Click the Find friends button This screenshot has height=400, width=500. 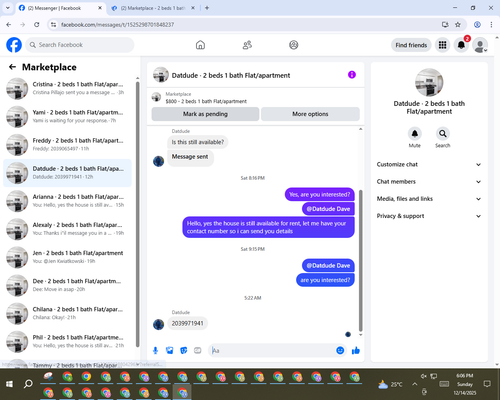pyautogui.click(x=411, y=45)
